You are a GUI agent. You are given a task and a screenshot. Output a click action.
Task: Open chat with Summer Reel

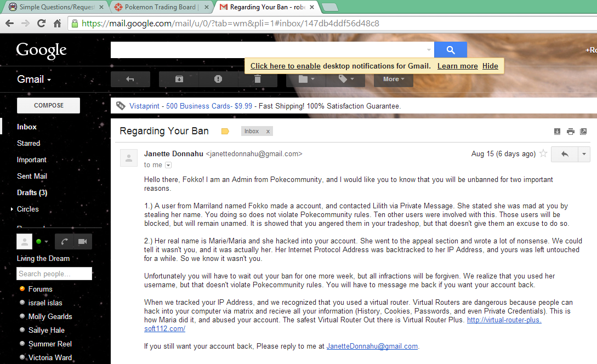tap(50, 344)
